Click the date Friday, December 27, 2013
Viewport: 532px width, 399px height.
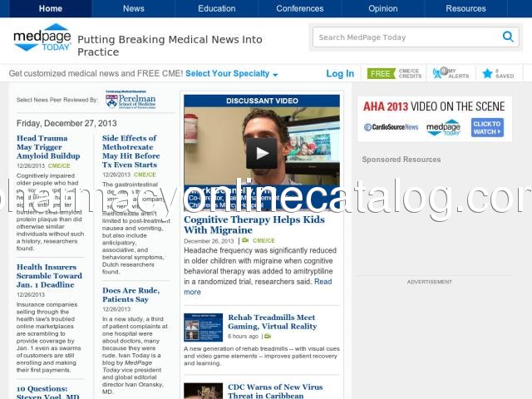tap(66, 123)
